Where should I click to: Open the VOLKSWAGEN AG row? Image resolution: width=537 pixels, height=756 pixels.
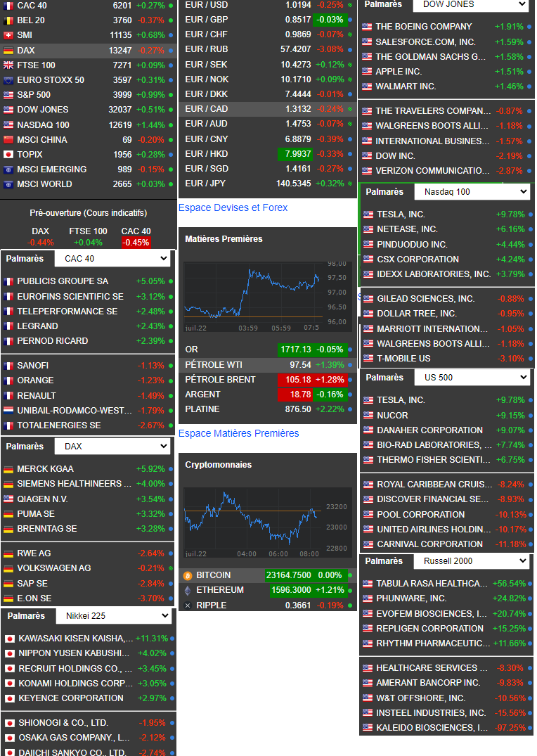87,568
